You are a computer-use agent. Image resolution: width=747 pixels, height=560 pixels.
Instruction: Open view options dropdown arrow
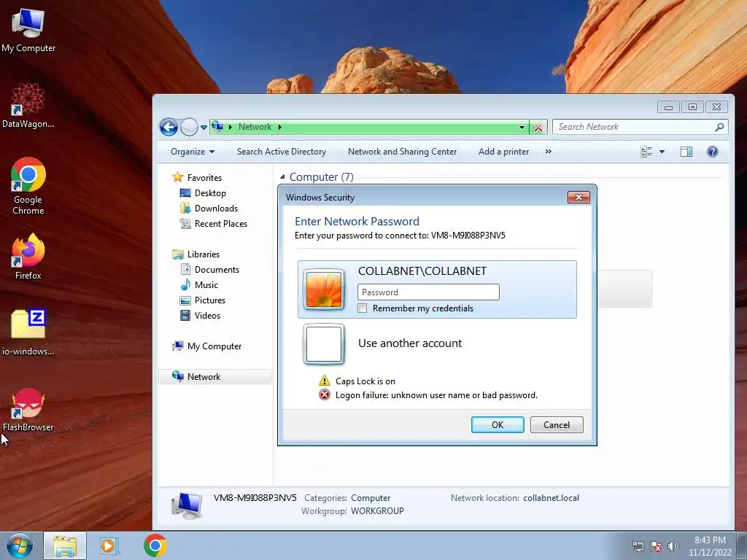tap(662, 152)
